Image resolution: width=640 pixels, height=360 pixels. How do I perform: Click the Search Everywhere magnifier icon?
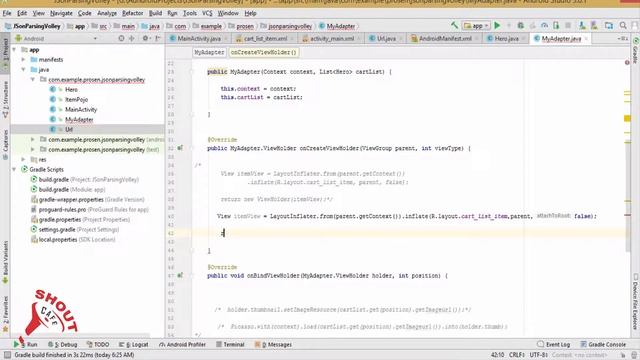tap(623, 26)
